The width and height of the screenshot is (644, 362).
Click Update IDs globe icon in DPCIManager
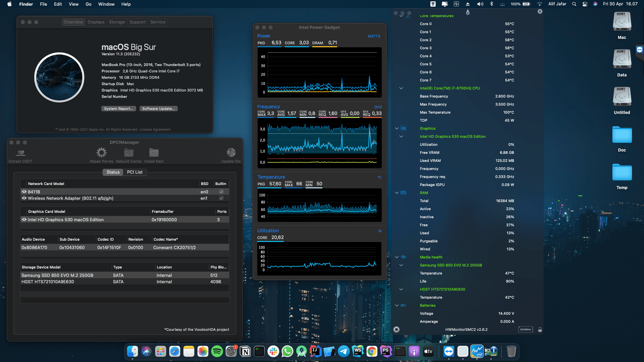(x=231, y=153)
